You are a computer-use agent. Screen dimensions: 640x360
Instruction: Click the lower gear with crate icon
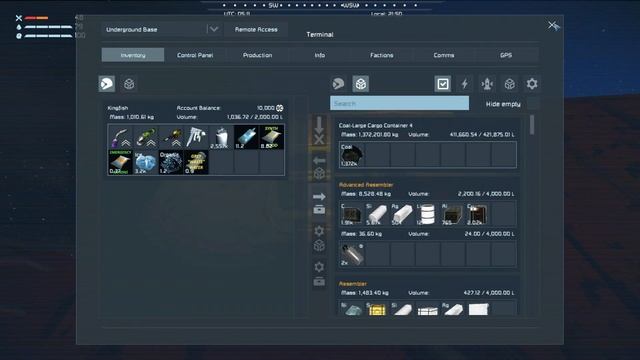point(319,274)
